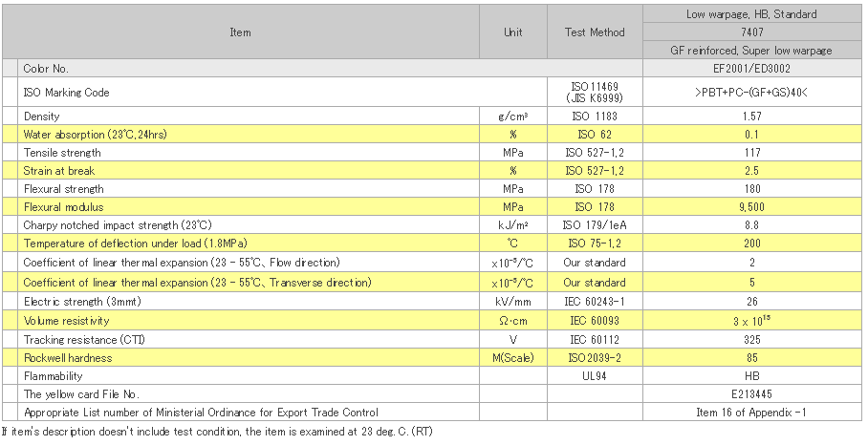Click the Item column header
Viewport: 868px width, 445px height.
[x=240, y=32]
